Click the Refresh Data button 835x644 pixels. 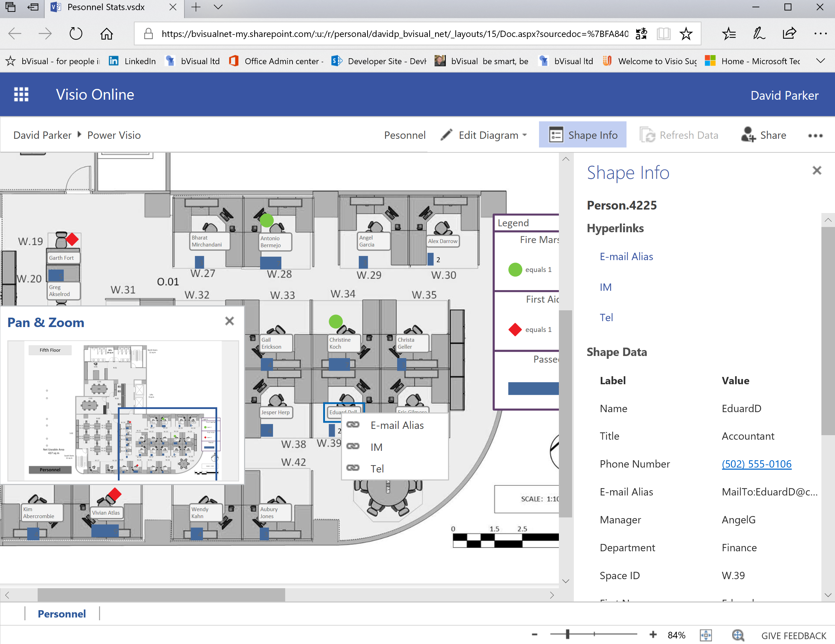coord(679,135)
